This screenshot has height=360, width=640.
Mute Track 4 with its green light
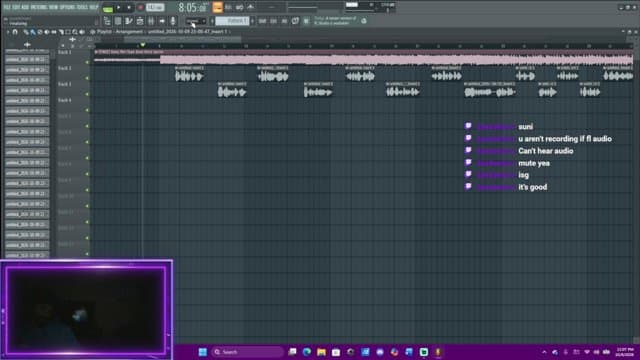tap(87, 110)
